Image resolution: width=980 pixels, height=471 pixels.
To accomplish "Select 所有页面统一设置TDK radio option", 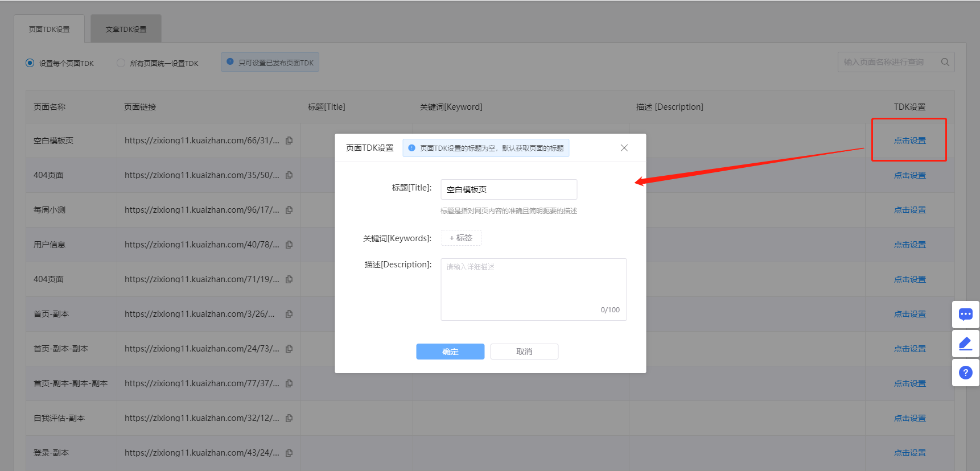I will coord(121,63).
